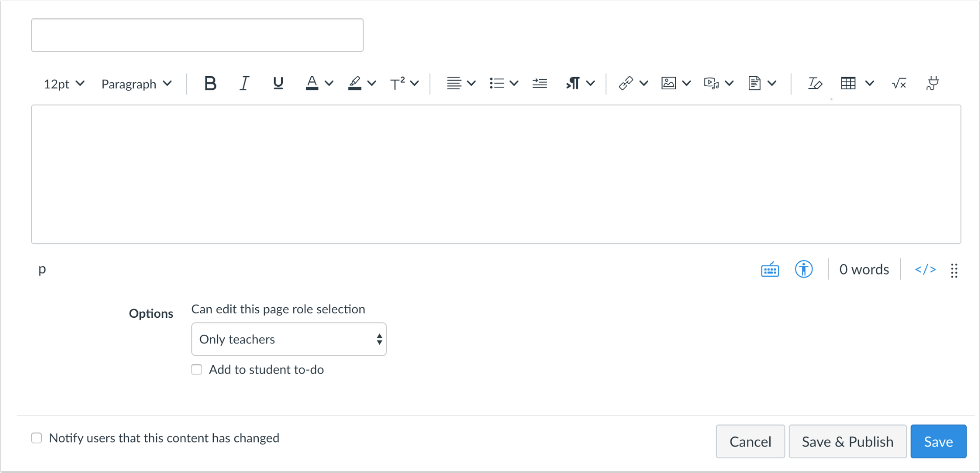980x473 pixels.
Task: Toggle bold formatting
Action: coord(210,83)
